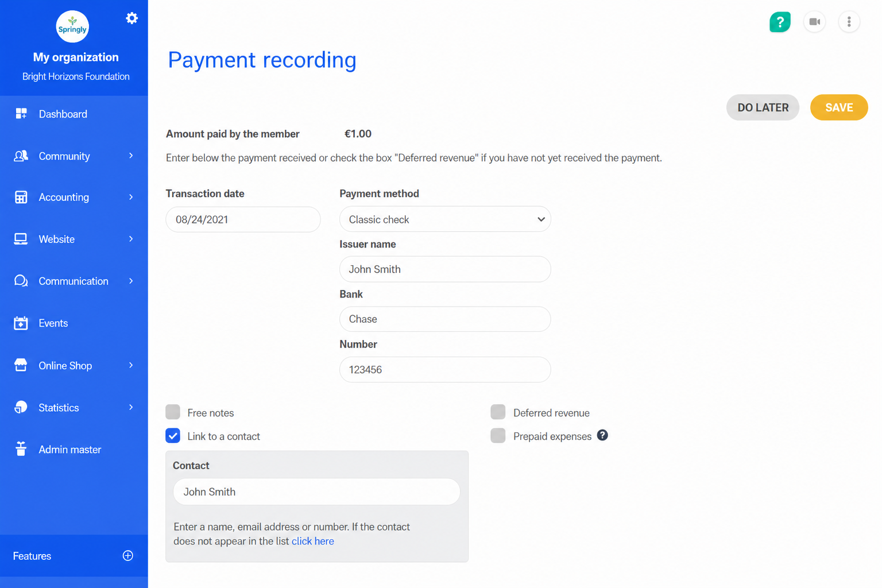Click the plus icon next to Features

pos(128,555)
